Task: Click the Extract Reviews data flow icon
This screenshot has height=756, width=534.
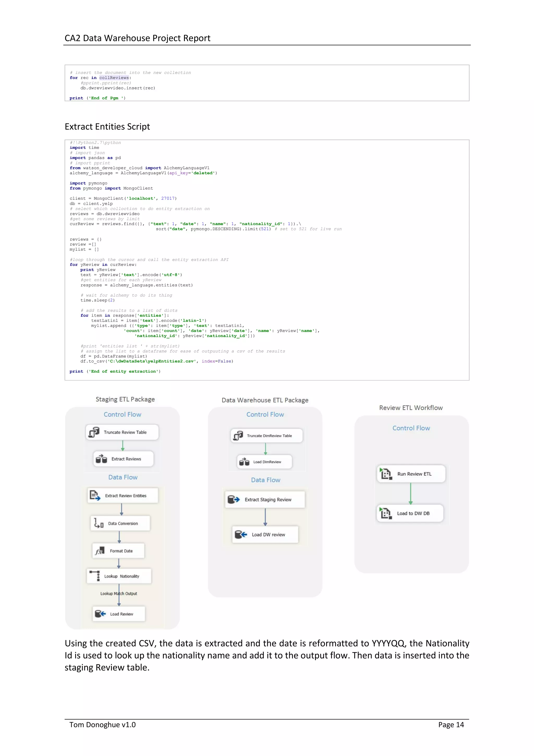Action: [x=101, y=459]
